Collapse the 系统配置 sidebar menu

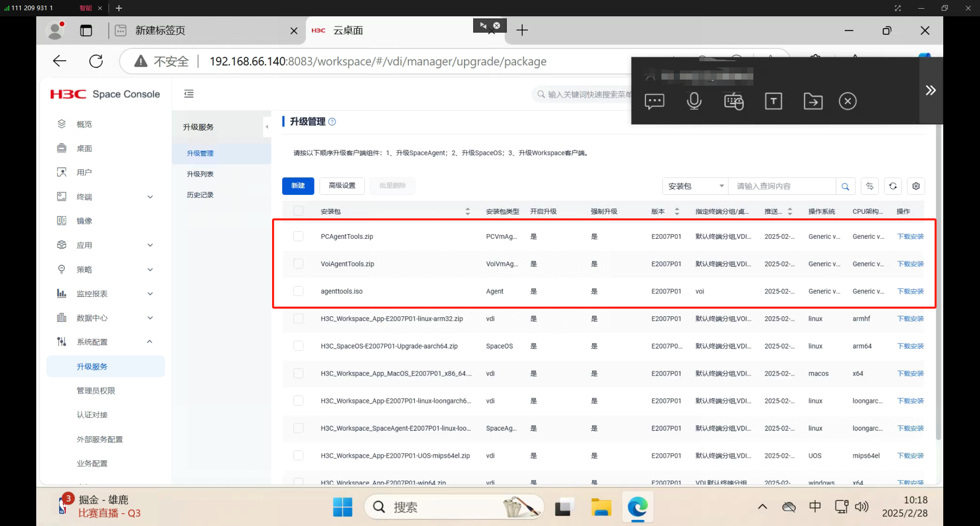(150, 342)
